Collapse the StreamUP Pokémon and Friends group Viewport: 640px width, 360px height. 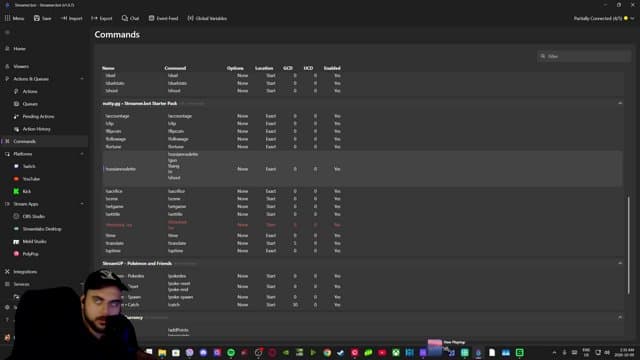point(620,263)
